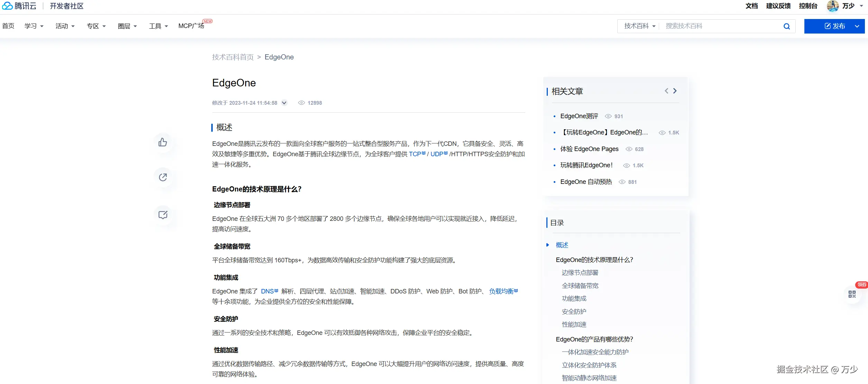Screen dimensions: 868x384
Task: Jump to 功能集成 in contents
Action: point(574,299)
